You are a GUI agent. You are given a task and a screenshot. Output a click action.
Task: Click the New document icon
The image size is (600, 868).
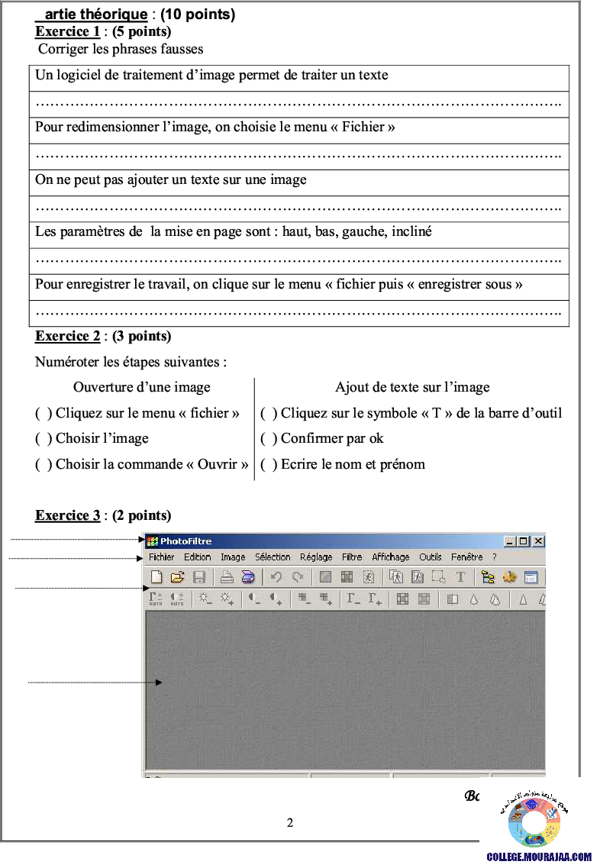(156, 578)
